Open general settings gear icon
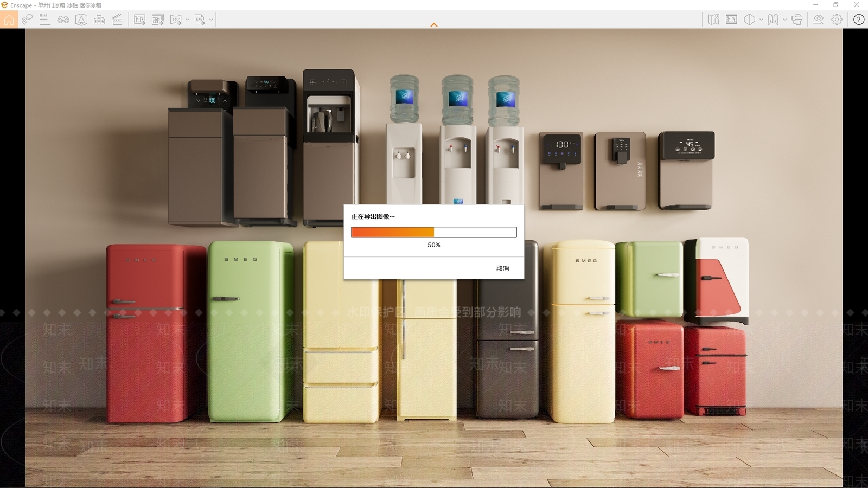868x488 pixels. coord(837,20)
